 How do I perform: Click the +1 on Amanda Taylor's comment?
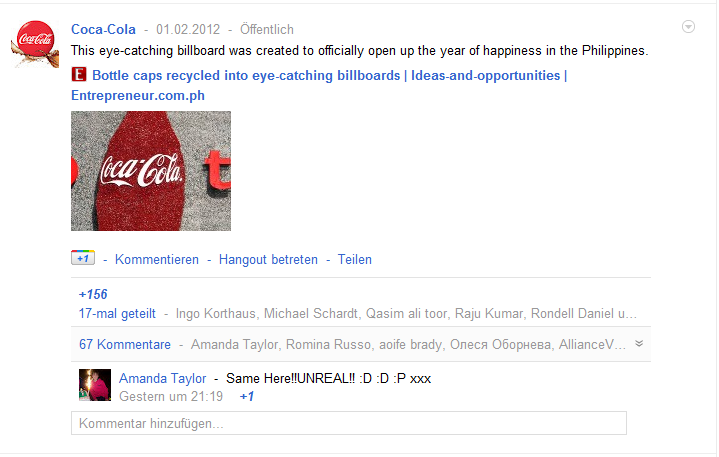(x=247, y=396)
